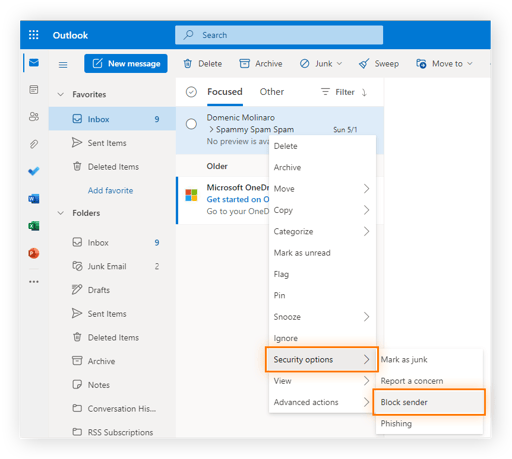Open the Security options submenu
Screen dimensions: 512x459
click(322, 359)
